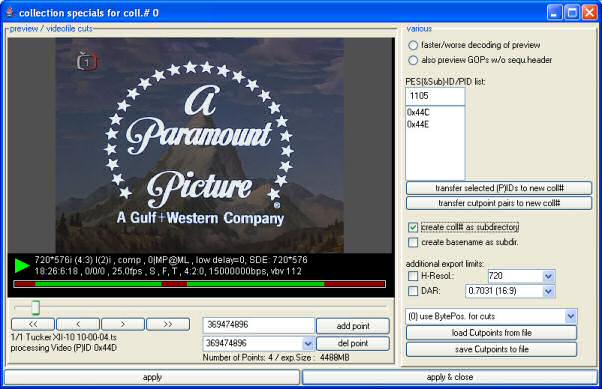The image size is (602, 389).
Task: Click the green play arrow icon
Action: pos(22,265)
